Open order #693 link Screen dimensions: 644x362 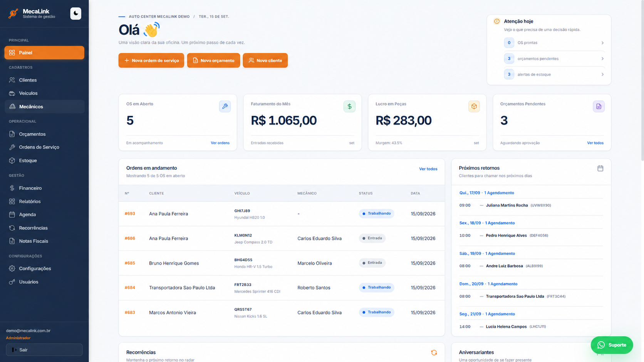click(x=130, y=214)
